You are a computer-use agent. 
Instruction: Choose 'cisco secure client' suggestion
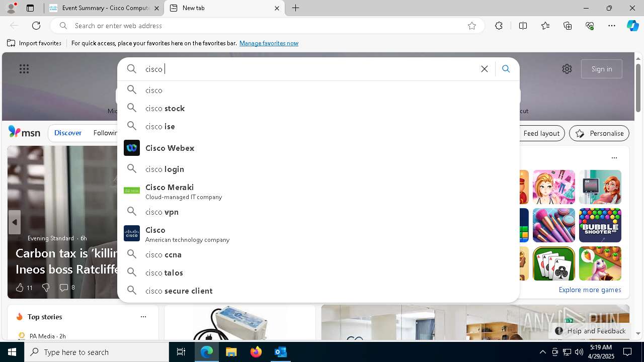pyautogui.click(x=318, y=291)
